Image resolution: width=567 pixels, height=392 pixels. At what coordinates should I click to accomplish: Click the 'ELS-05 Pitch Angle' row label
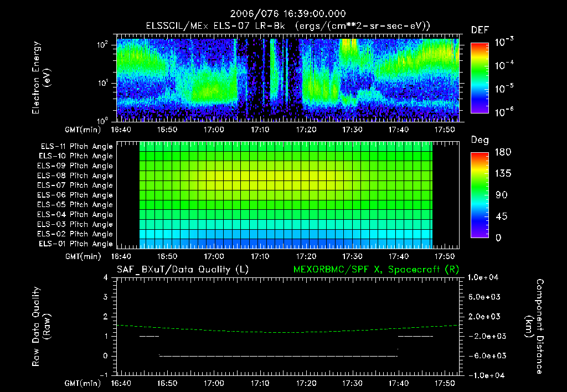75,205
